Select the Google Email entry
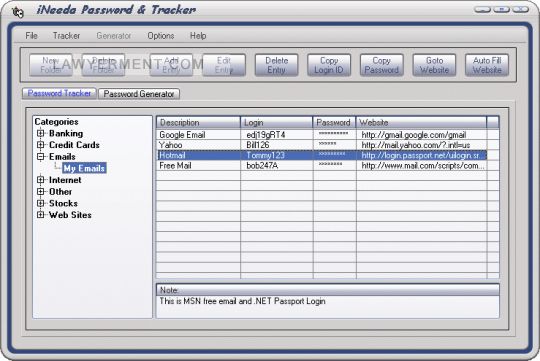 pyautogui.click(x=182, y=135)
